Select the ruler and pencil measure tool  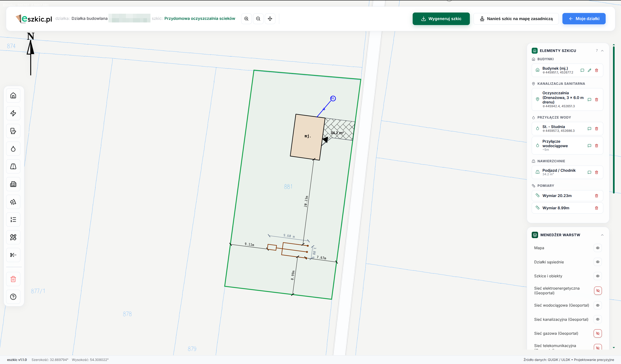[13, 237]
